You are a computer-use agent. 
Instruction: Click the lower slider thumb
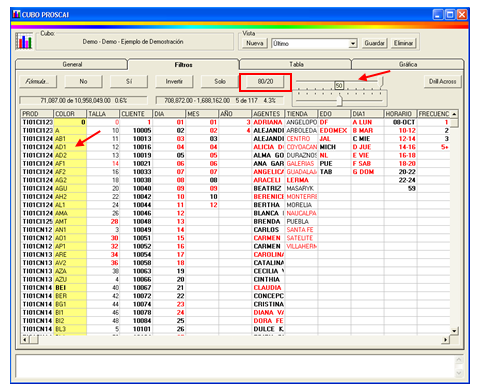[x=340, y=100]
